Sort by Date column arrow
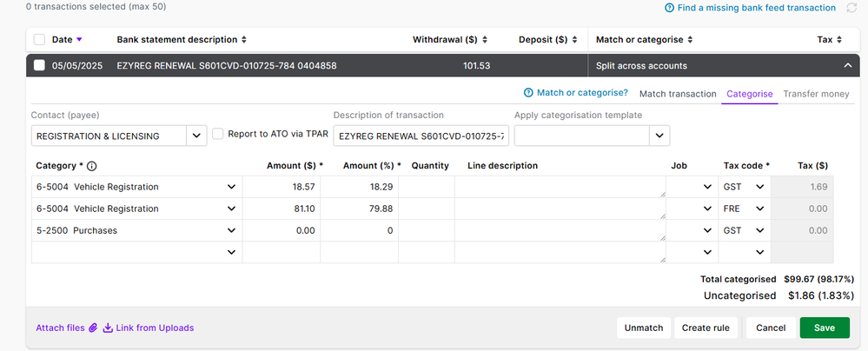 [80, 40]
